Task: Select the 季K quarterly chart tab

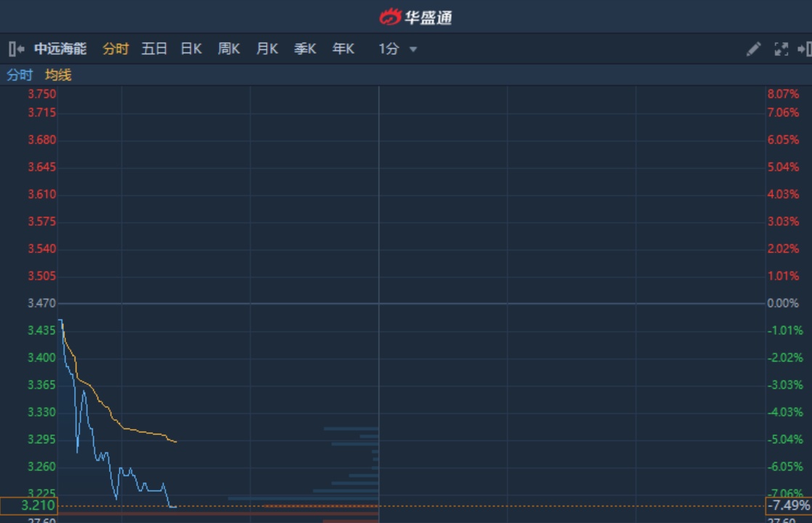Action: coord(305,49)
